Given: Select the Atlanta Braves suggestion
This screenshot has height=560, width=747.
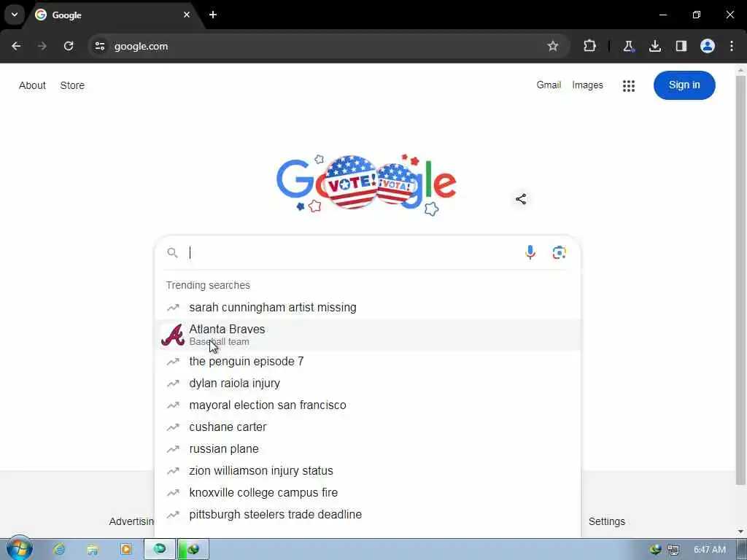Looking at the screenshot, I should point(368,335).
